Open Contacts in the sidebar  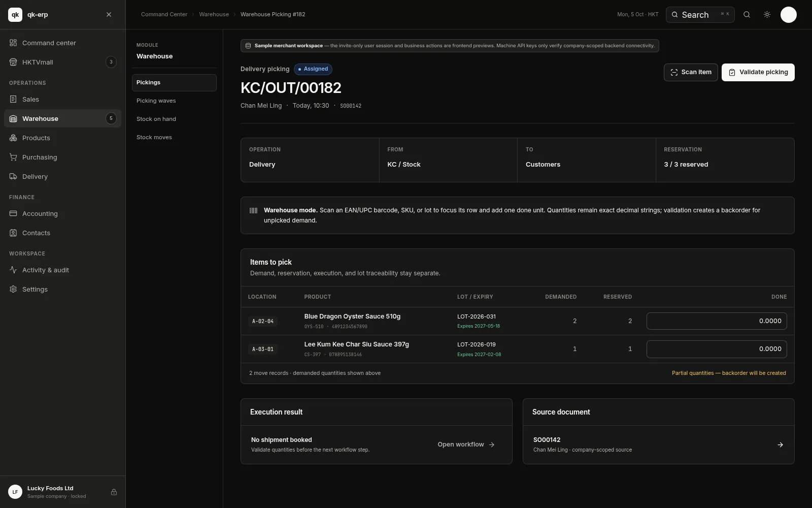click(x=62, y=233)
